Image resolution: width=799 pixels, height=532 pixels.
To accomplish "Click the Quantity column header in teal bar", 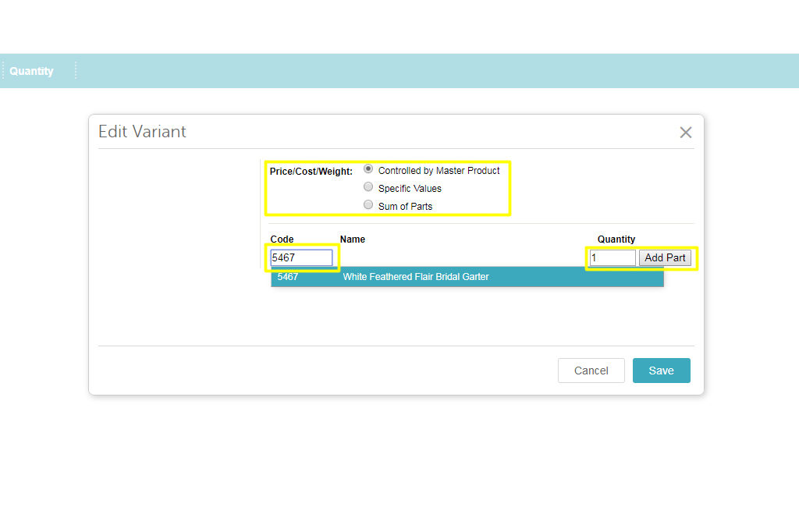I will [x=31, y=71].
